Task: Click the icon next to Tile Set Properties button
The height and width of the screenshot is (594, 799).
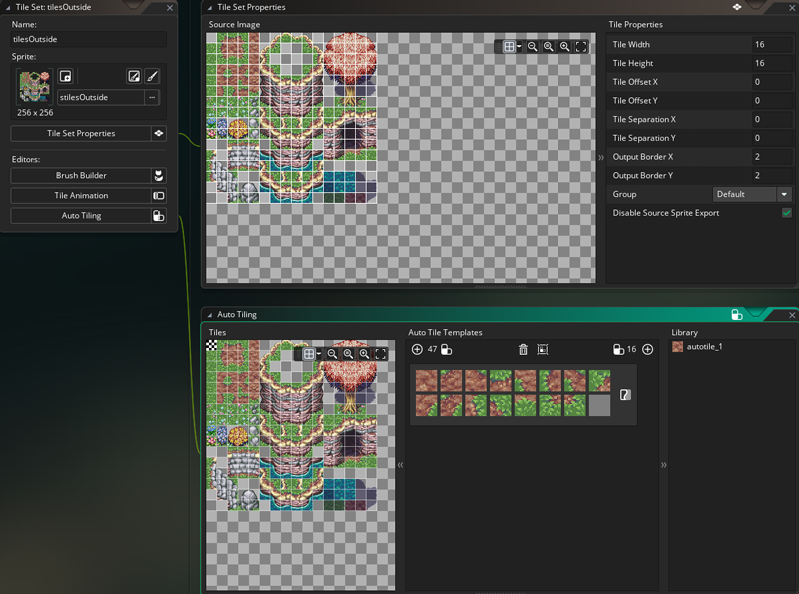Action: tap(159, 133)
